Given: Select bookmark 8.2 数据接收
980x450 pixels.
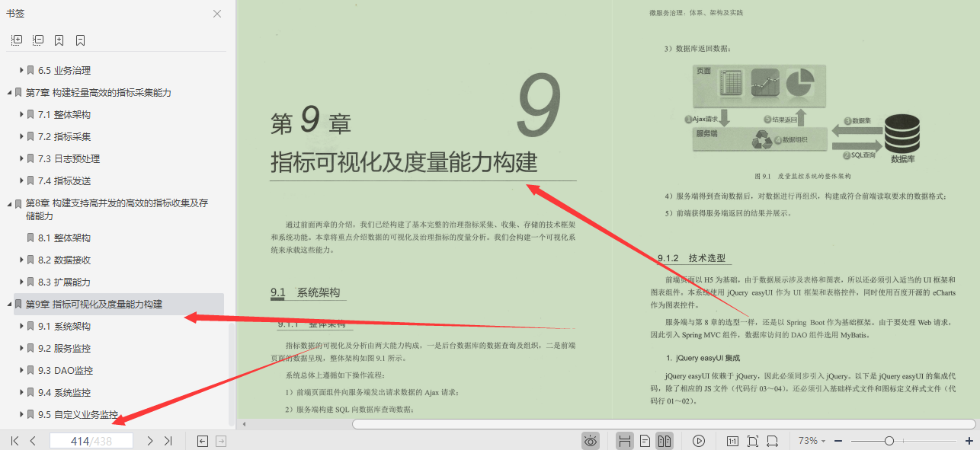Looking at the screenshot, I should [64, 260].
